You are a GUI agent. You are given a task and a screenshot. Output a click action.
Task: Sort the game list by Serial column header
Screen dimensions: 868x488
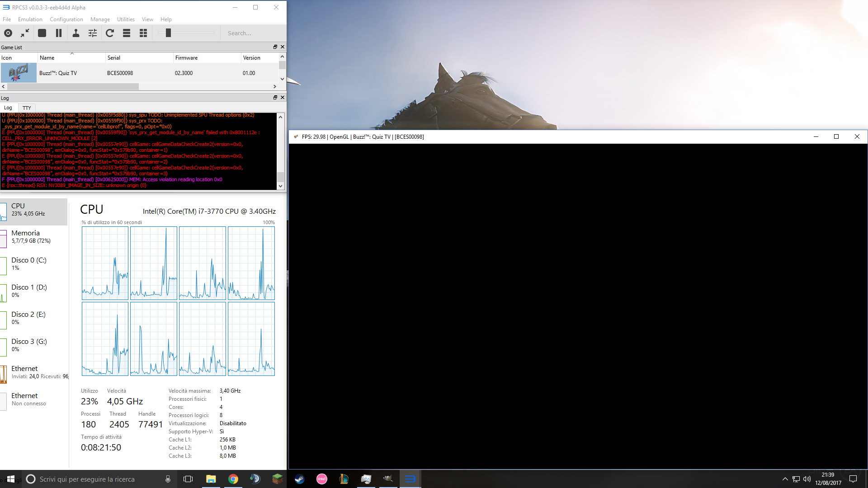coord(114,58)
